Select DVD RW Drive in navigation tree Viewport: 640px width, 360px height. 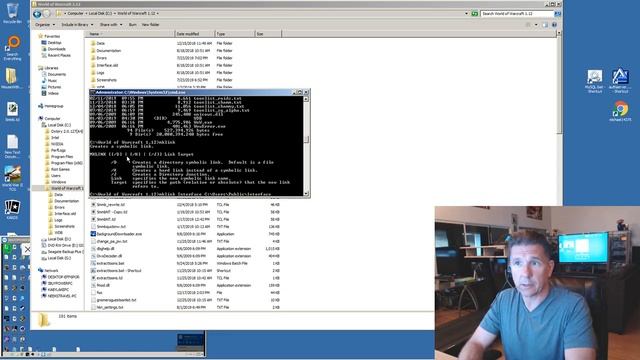65,246
